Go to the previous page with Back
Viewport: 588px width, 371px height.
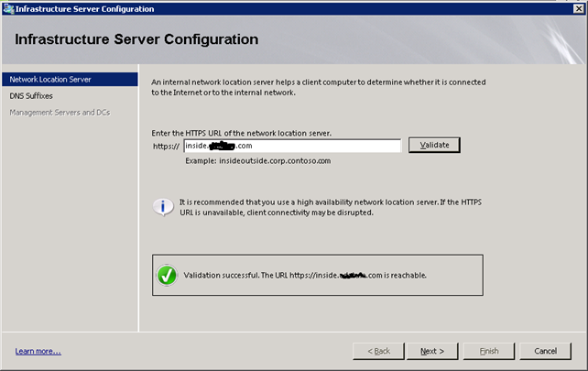pyautogui.click(x=378, y=351)
